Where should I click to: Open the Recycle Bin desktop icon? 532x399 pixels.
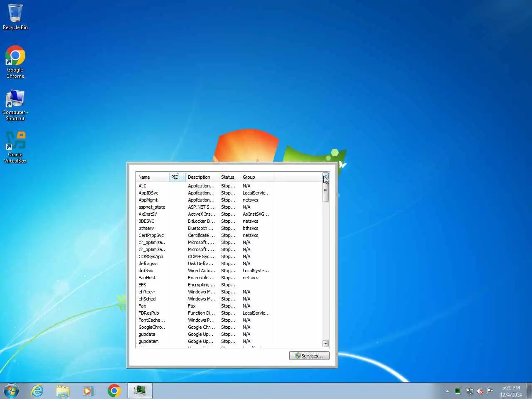click(x=15, y=17)
